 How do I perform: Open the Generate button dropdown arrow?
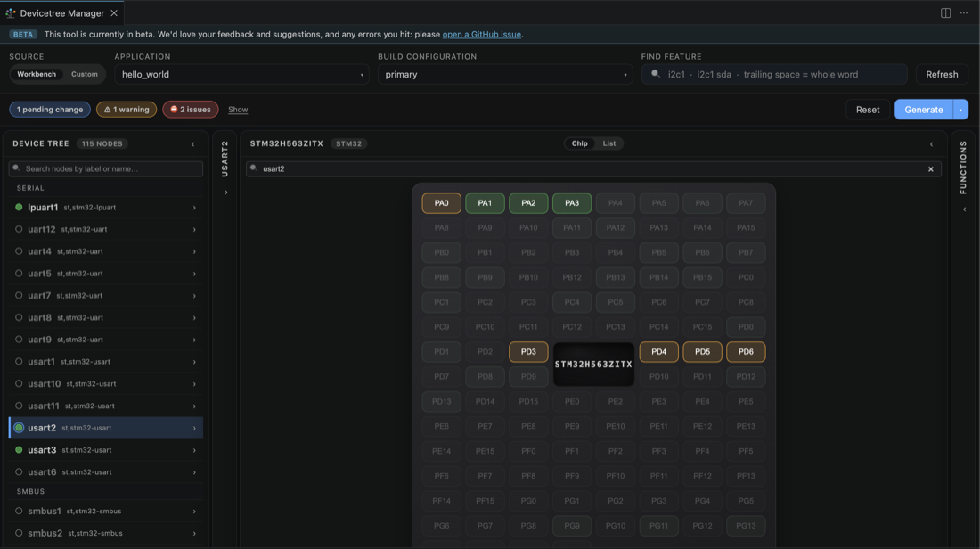click(960, 110)
